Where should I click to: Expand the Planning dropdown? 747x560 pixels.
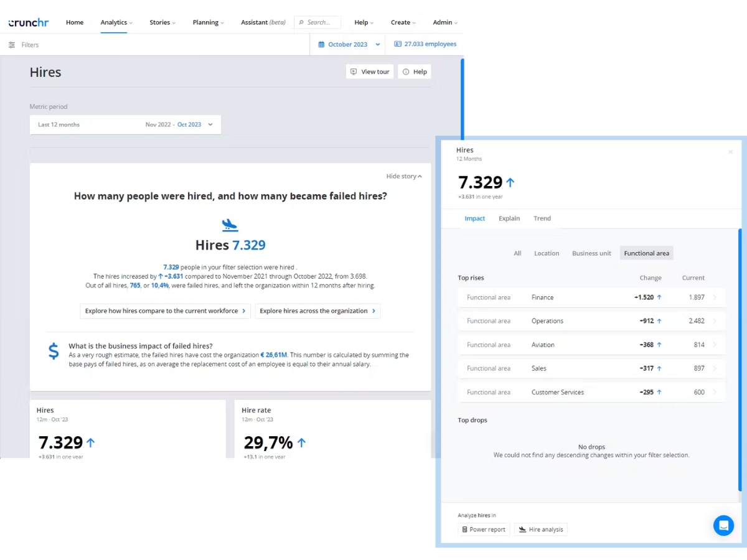[208, 22]
